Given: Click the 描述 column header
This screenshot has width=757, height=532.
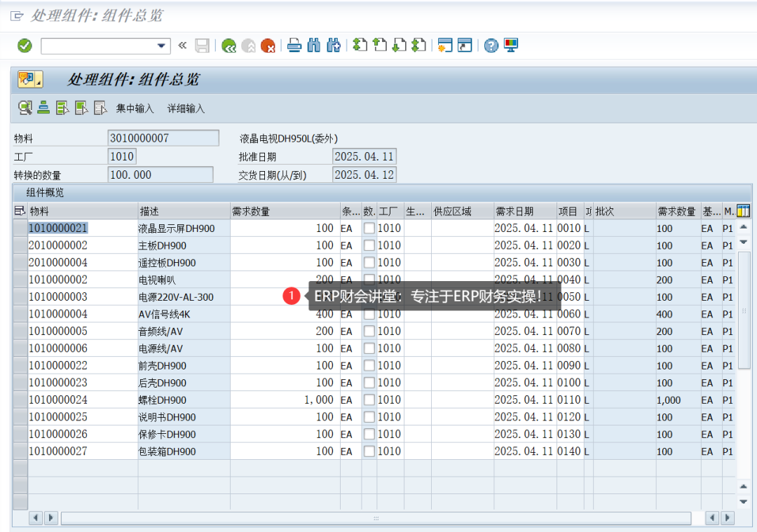Looking at the screenshot, I should 184,211.
